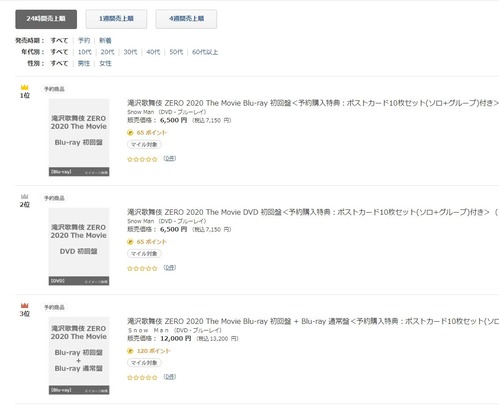
Task: Click the silver crown icon for rank 2
Action: click(24, 196)
